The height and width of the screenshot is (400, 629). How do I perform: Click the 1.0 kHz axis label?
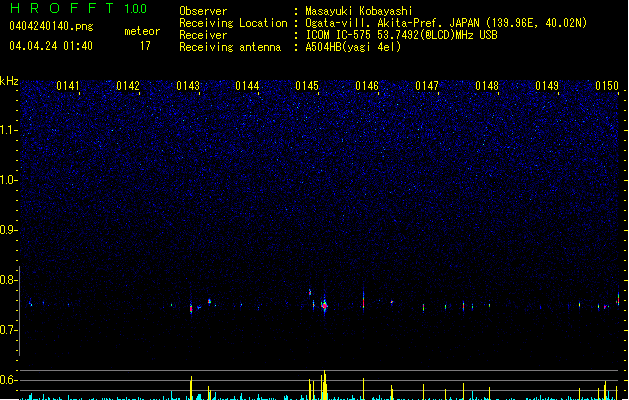click(x=8, y=180)
